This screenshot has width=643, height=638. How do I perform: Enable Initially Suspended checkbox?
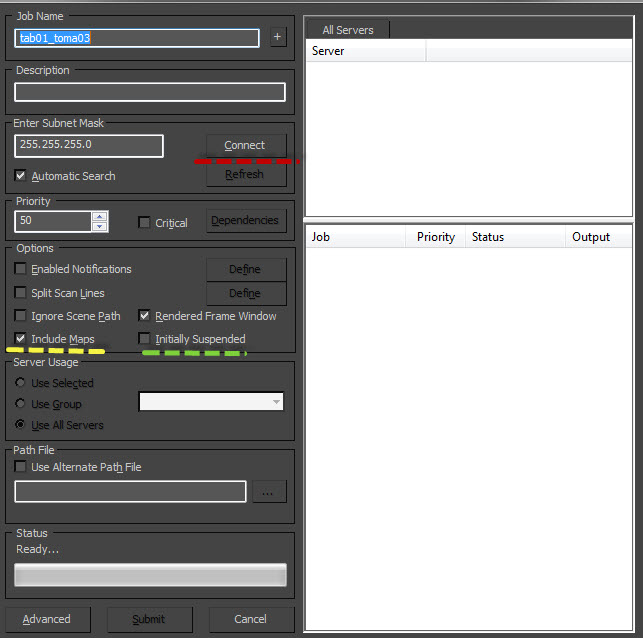(144, 338)
